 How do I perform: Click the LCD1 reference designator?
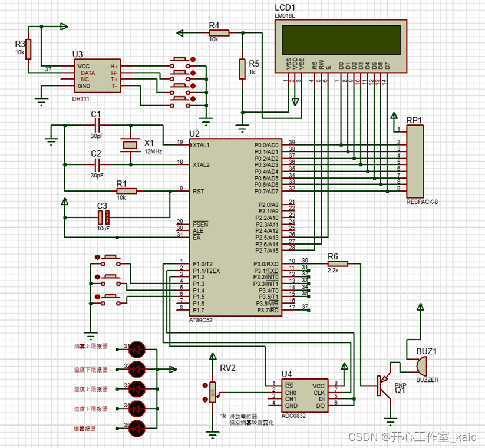(285, 8)
